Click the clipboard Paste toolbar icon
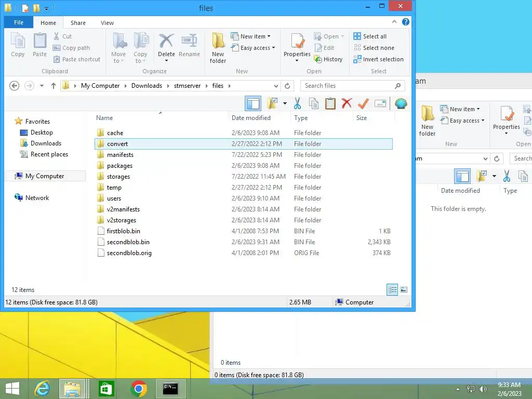 tap(330, 103)
